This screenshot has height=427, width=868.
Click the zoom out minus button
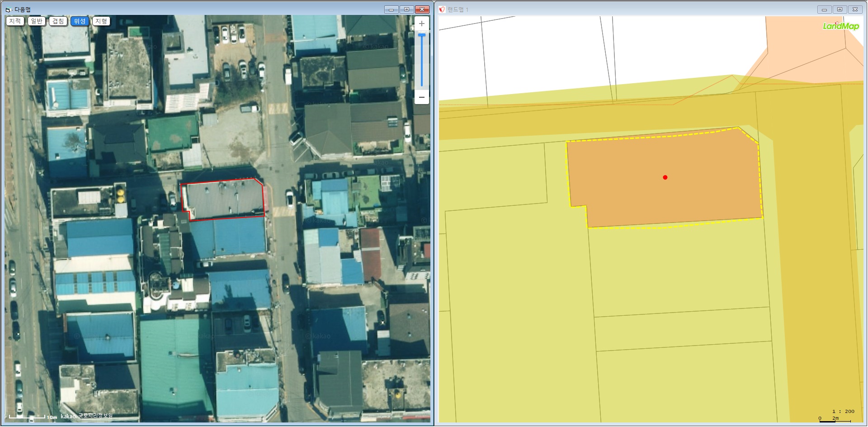[421, 97]
